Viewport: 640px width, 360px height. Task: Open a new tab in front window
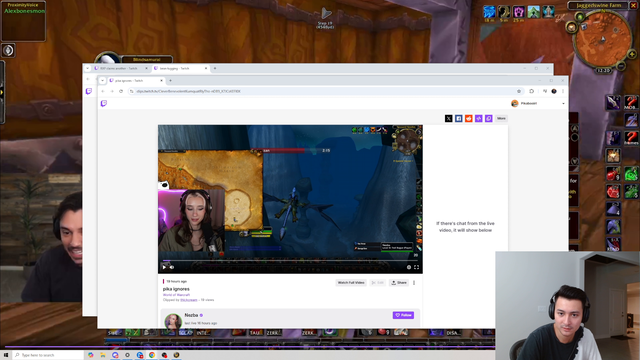click(x=170, y=81)
